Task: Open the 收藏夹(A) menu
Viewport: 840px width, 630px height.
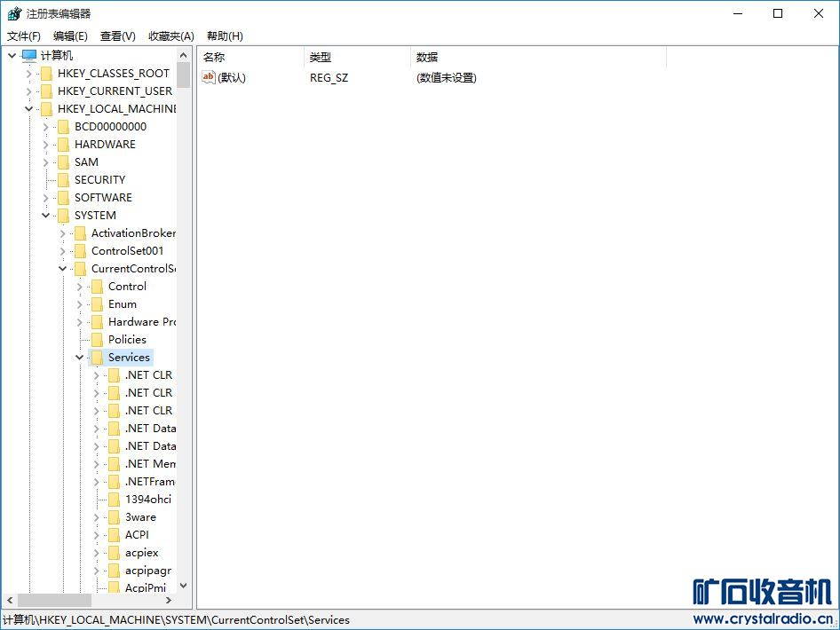Action: [x=170, y=36]
